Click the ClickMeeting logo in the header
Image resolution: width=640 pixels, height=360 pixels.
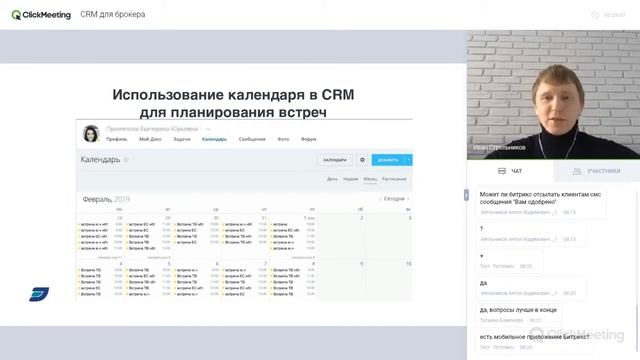pos(41,15)
